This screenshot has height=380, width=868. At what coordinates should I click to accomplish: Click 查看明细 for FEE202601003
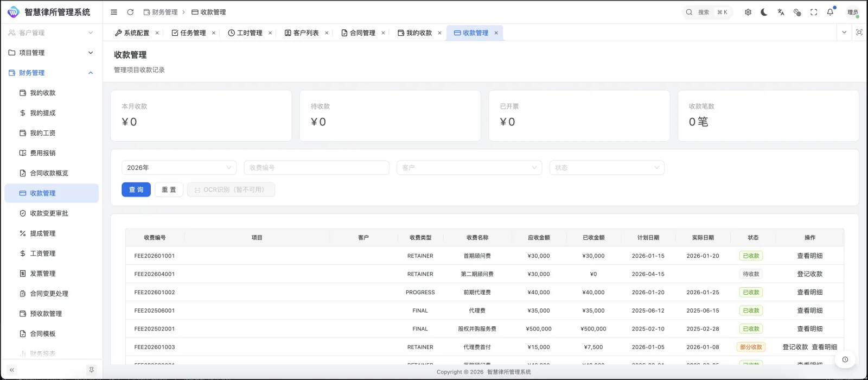(825, 347)
